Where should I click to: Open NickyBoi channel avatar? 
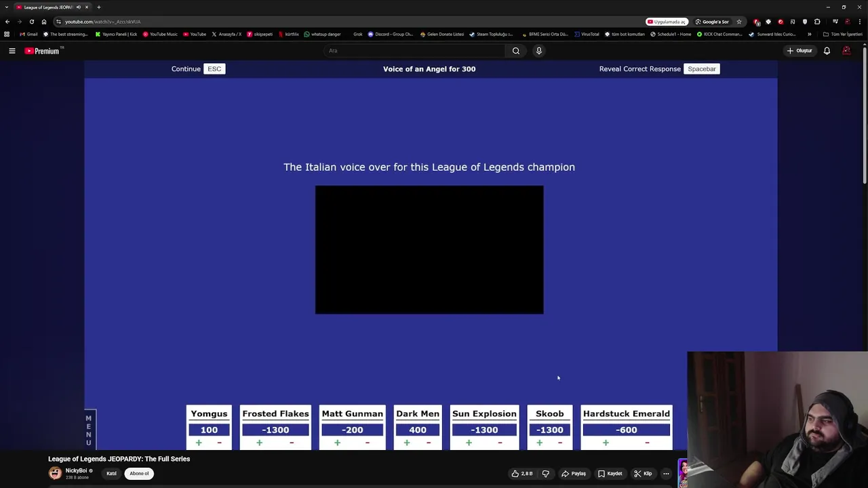pyautogui.click(x=55, y=473)
